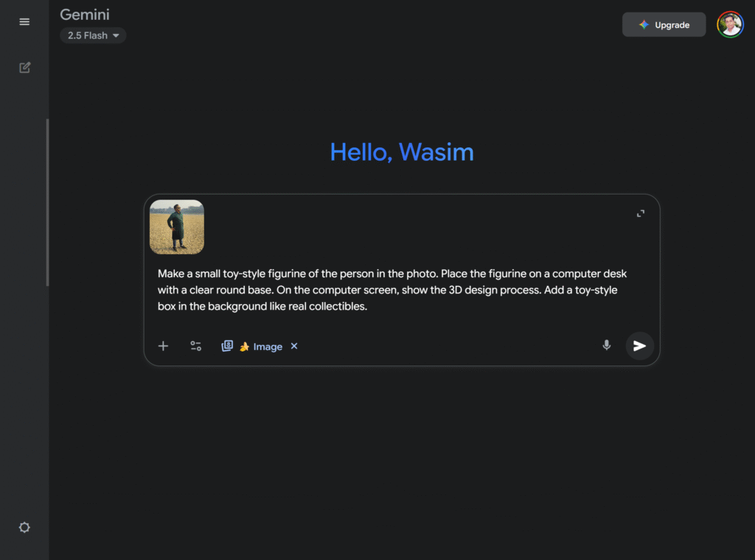The height and width of the screenshot is (560, 755).
Task: Start a new chat with pencil icon
Action: [x=24, y=68]
